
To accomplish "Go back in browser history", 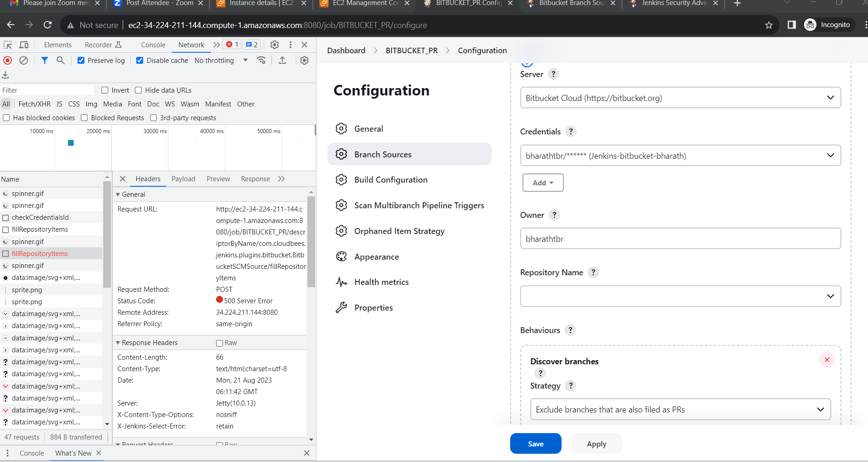I will pyautogui.click(x=11, y=25).
